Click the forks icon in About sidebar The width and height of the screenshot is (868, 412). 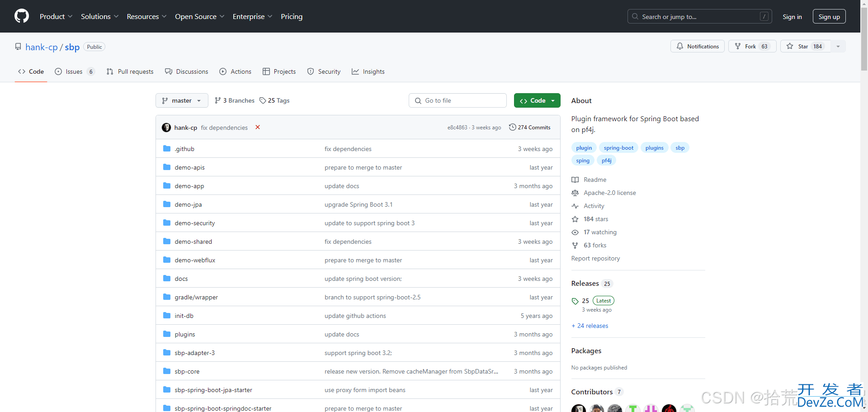[x=575, y=245]
